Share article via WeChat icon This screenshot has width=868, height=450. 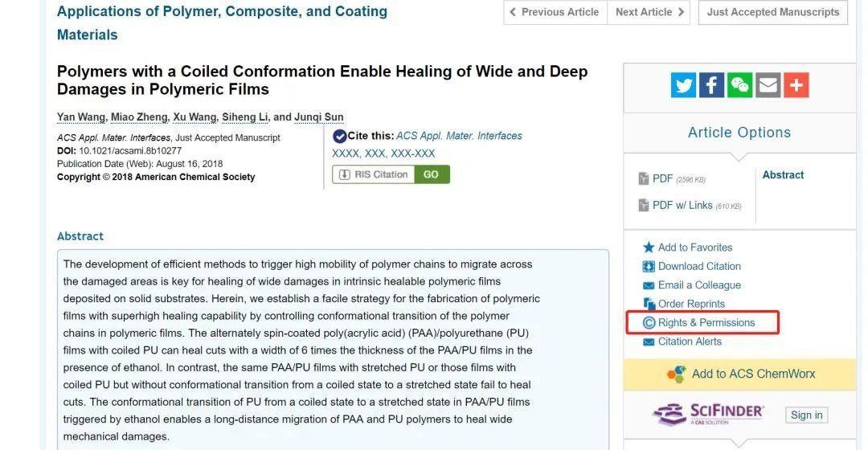coord(739,85)
